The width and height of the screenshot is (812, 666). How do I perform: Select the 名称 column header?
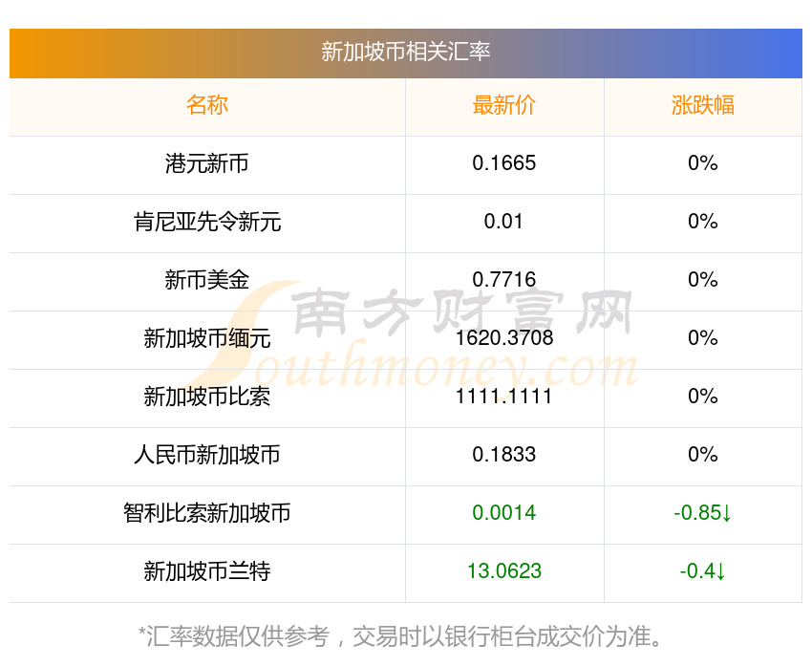coord(207,105)
